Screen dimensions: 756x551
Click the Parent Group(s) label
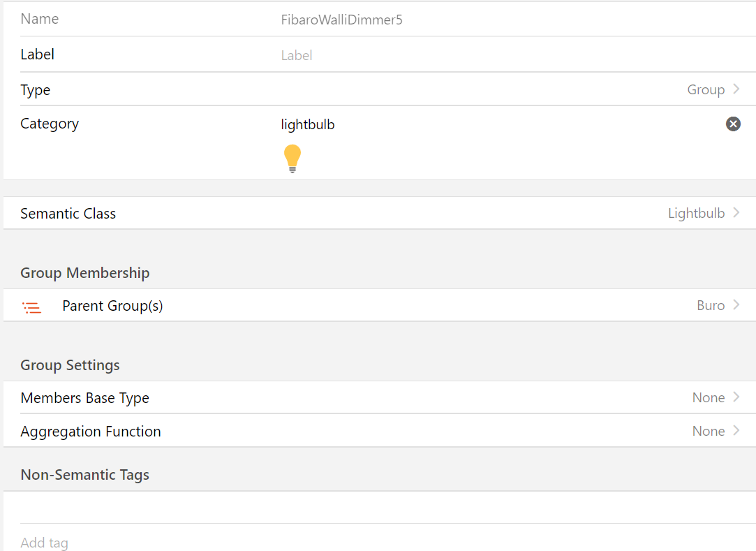(112, 306)
